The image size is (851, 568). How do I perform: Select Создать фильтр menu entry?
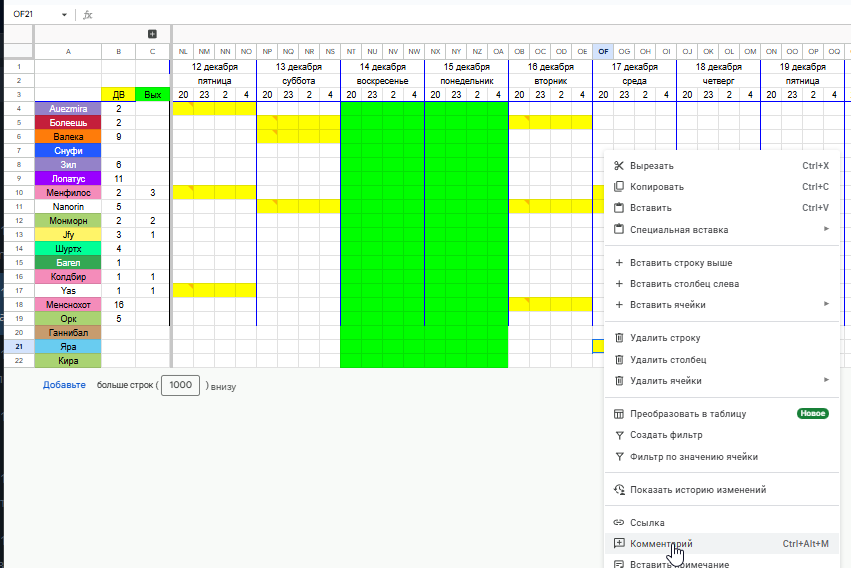[722, 435]
